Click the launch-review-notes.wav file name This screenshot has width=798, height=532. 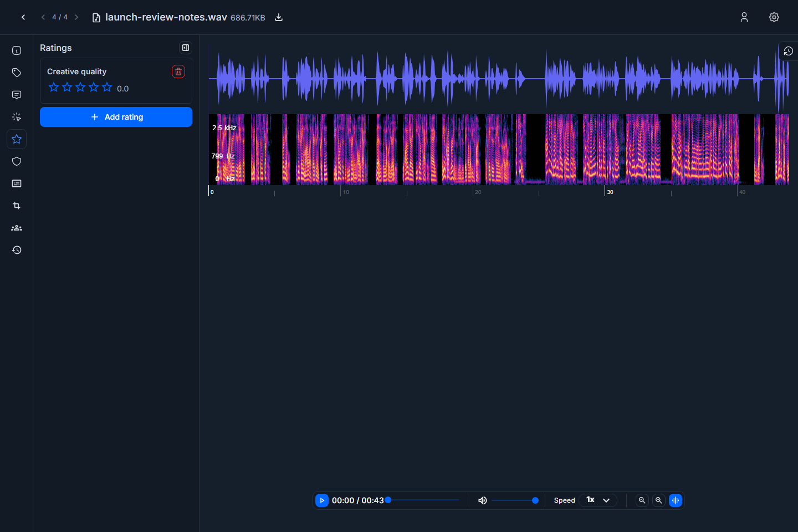[166, 17]
